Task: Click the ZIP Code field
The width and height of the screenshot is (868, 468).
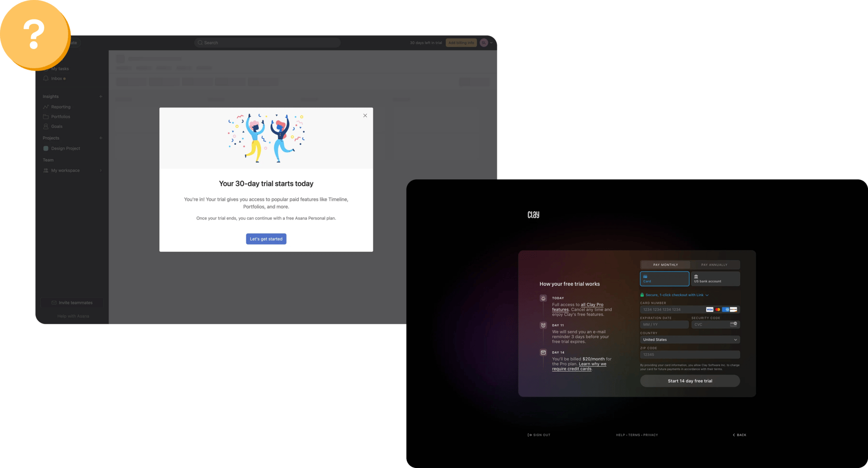Action: coord(690,355)
